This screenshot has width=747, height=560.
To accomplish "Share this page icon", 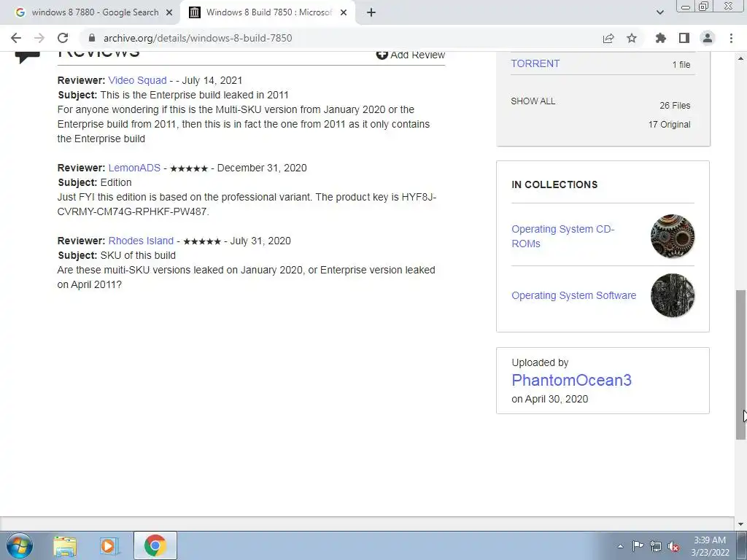I will click(608, 38).
